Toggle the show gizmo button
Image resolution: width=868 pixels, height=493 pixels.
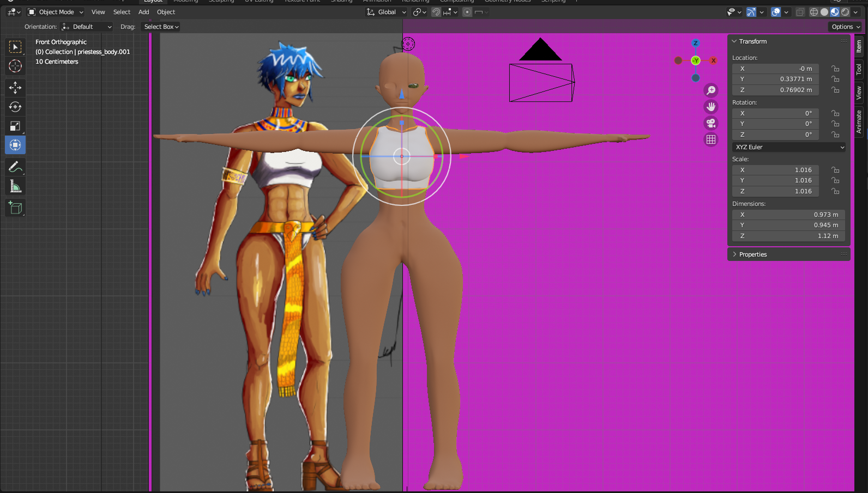pyautogui.click(x=751, y=12)
